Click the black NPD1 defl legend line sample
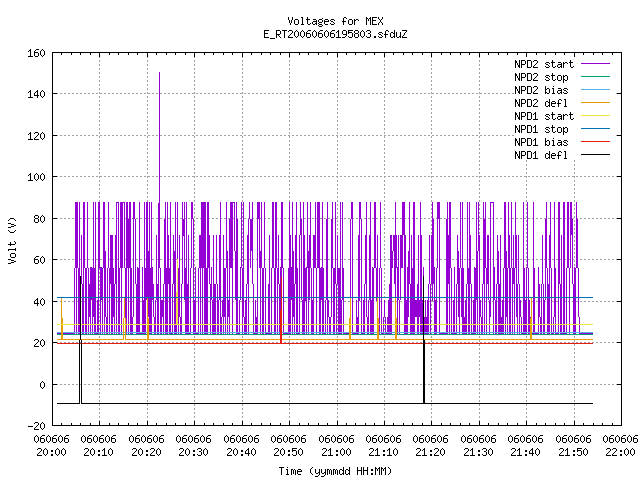 coord(596,155)
